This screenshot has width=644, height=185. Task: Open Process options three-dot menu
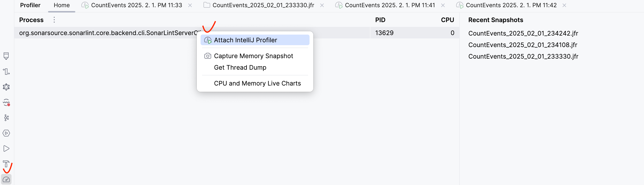pyautogui.click(x=54, y=20)
